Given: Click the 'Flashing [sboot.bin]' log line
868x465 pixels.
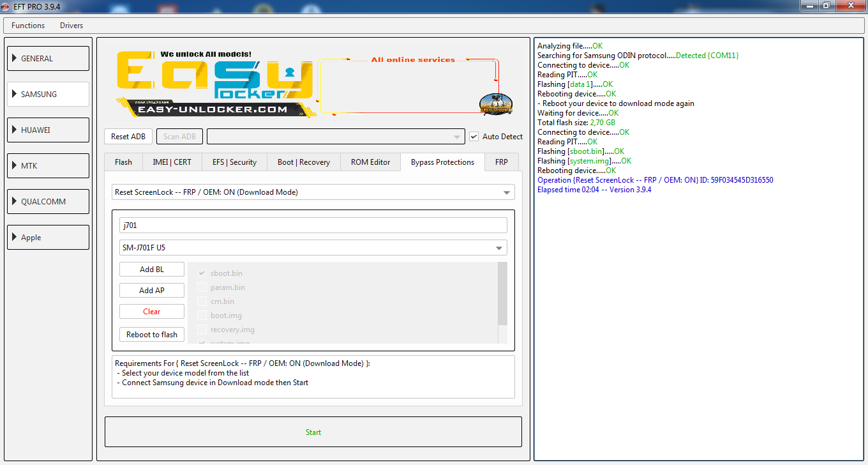Looking at the screenshot, I should click(x=581, y=151).
